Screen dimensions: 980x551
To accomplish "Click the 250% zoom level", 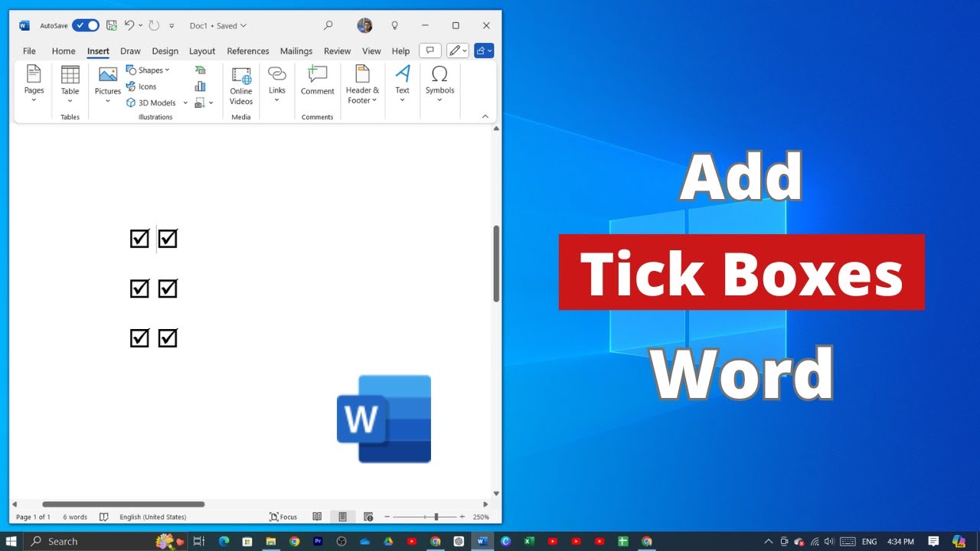I will 481,517.
